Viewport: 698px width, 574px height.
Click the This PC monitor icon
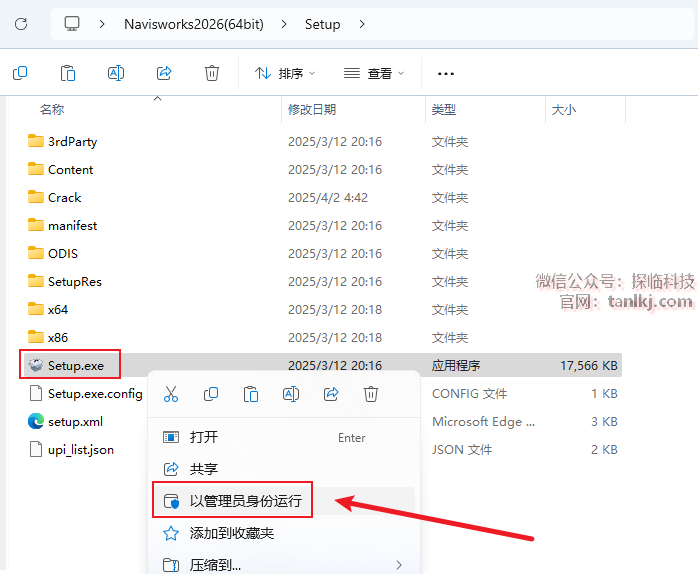tap(72, 24)
